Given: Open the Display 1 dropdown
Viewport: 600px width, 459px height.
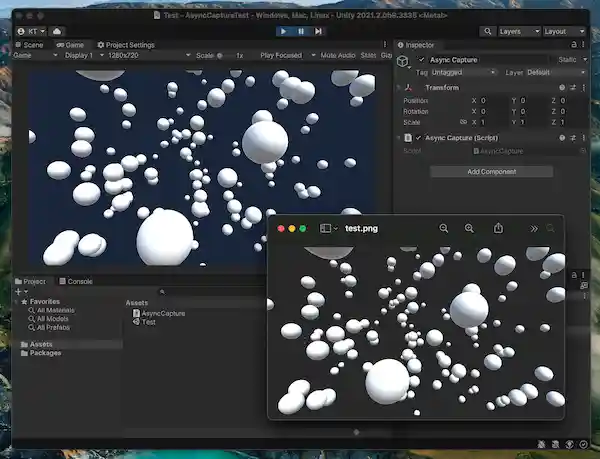Looking at the screenshot, I should 84,55.
